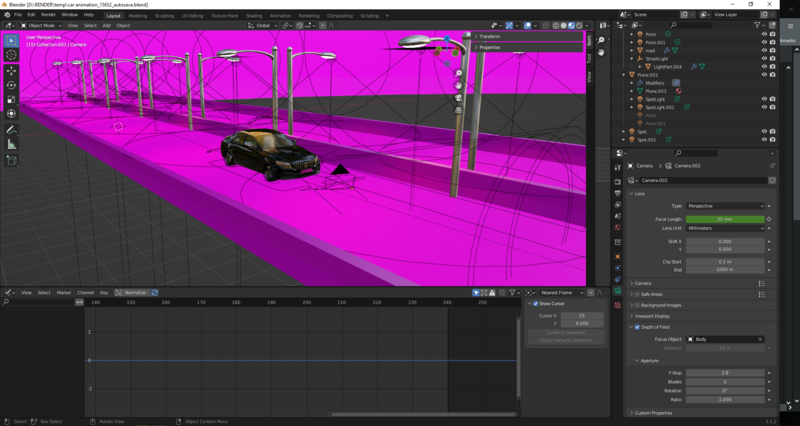This screenshot has height=426, width=800.
Task: Hide the road object in the outliner
Action: [764, 50]
